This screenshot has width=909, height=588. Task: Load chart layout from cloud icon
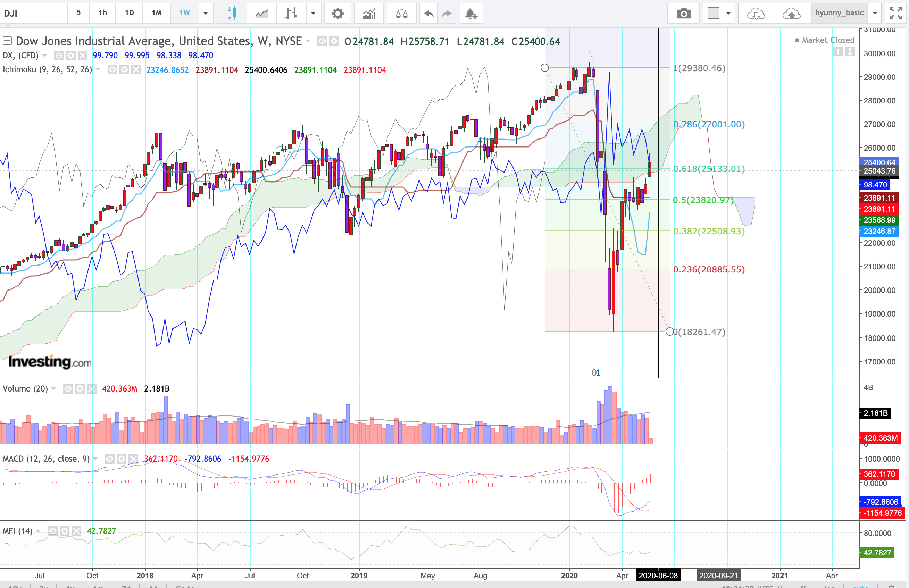click(756, 14)
